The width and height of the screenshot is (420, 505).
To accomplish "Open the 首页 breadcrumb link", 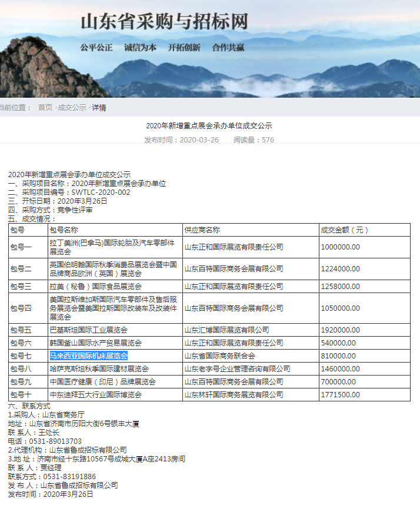I will tap(45, 108).
